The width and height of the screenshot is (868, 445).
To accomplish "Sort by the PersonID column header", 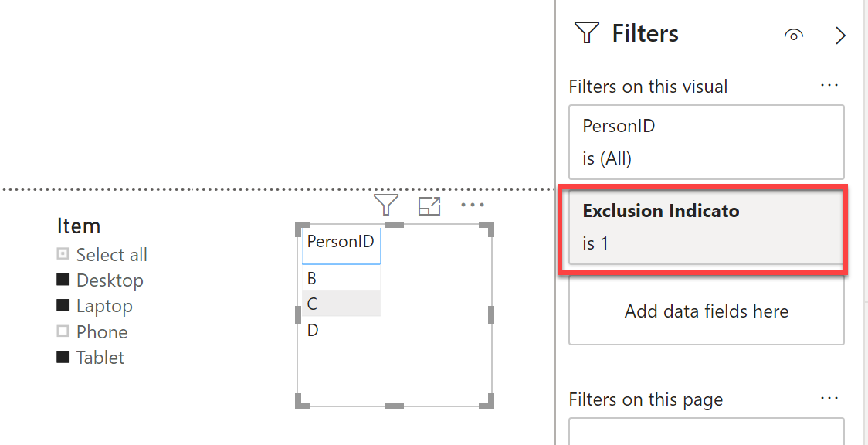I will tap(341, 241).
